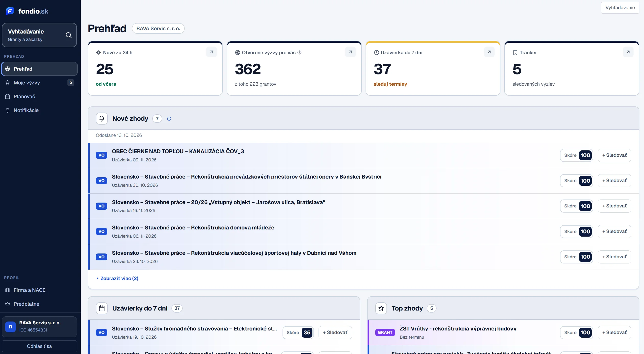Click calendar icon in Uzávierky do 7 dní header

pos(102,308)
